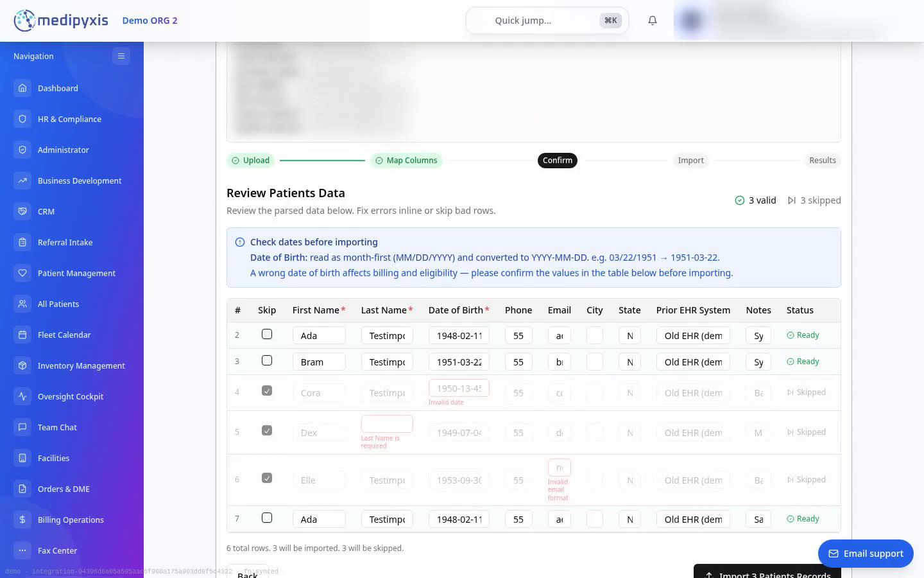This screenshot has height=578, width=924.
Task: Click the Ready status in row 3
Action: (803, 362)
